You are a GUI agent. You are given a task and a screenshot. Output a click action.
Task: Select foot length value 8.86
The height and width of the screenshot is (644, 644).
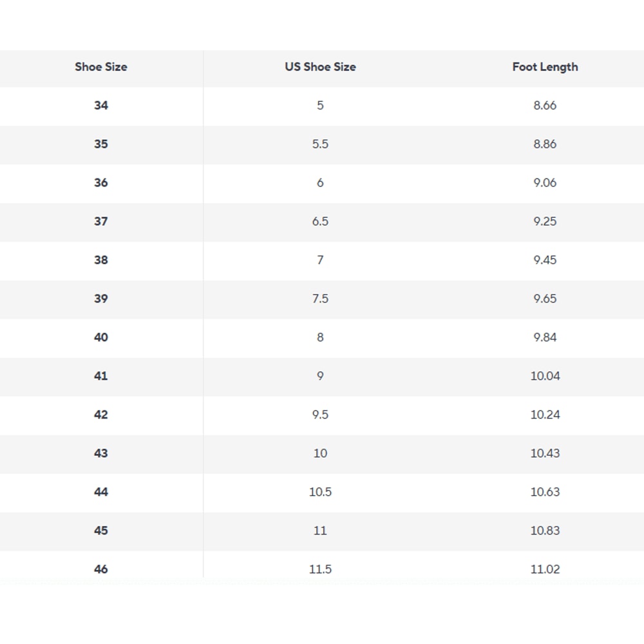545,144
